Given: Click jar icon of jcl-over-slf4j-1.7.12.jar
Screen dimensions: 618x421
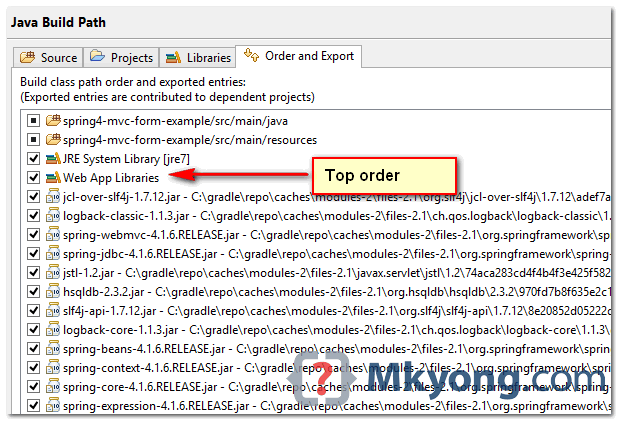Looking at the screenshot, I should (x=53, y=196).
